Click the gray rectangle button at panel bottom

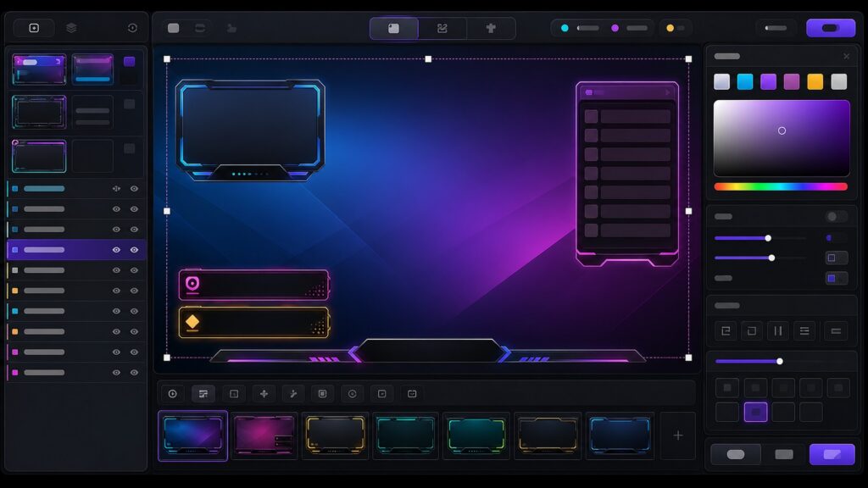pos(784,454)
